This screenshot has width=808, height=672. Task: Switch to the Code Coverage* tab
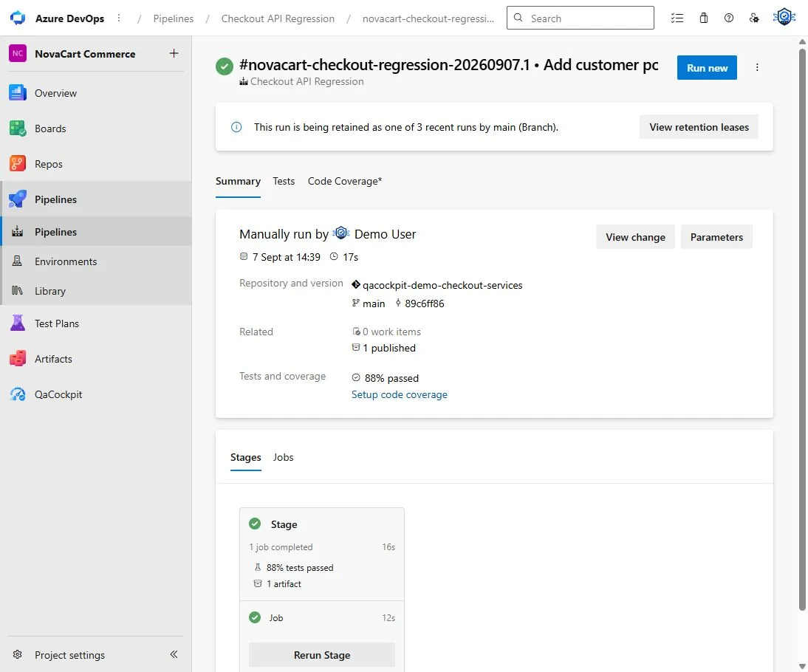point(345,182)
